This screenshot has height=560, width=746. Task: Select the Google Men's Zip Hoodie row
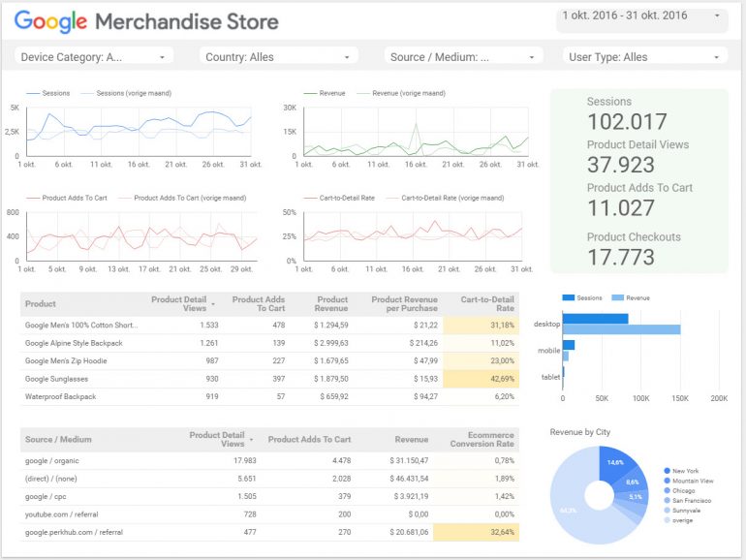click(x=269, y=361)
